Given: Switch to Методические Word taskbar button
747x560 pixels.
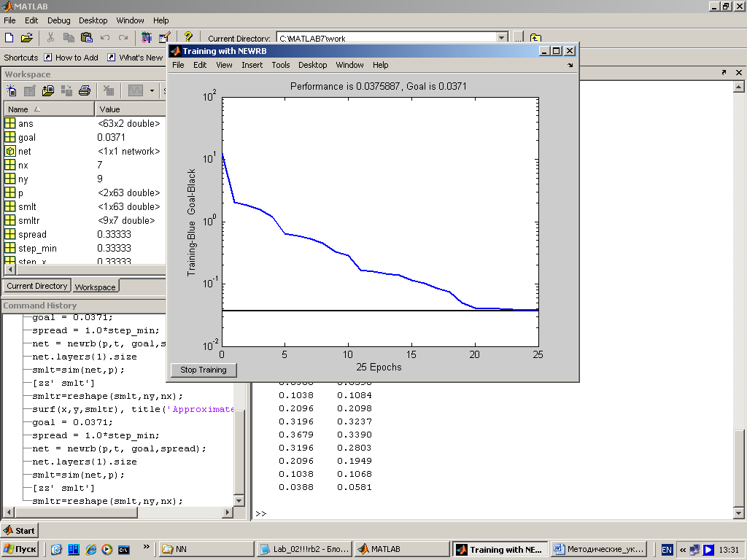Looking at the screenshot, I should click(x=600, y=549).
